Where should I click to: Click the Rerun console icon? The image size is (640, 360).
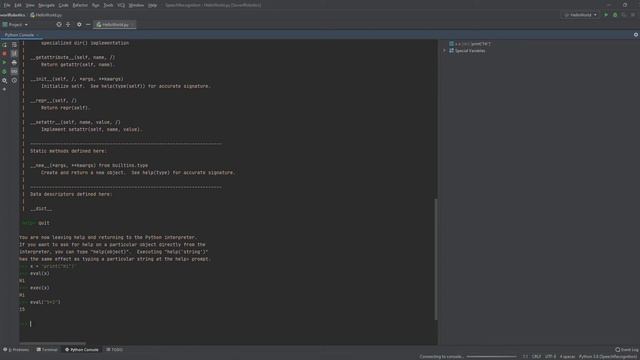[x=4, y=44]
